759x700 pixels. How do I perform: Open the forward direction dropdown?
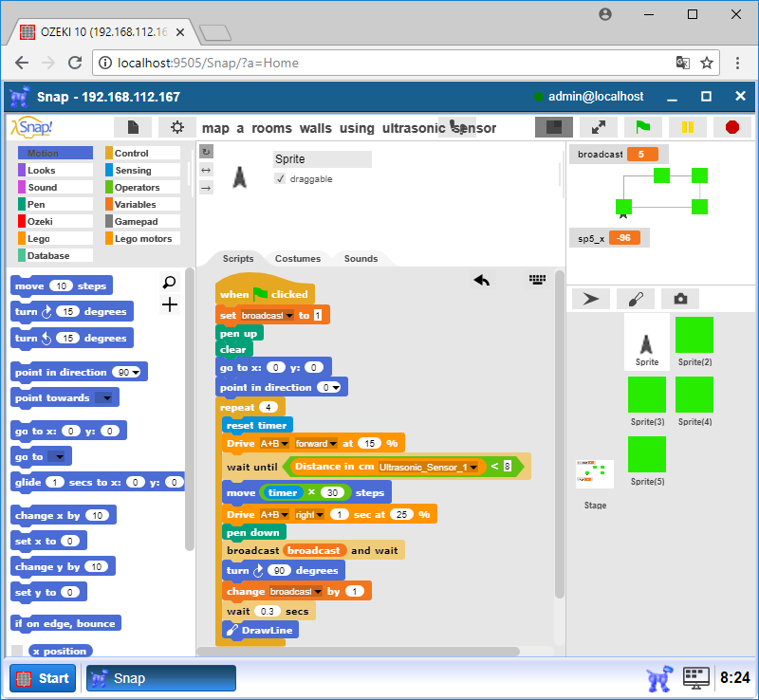[x=333, y=444]
